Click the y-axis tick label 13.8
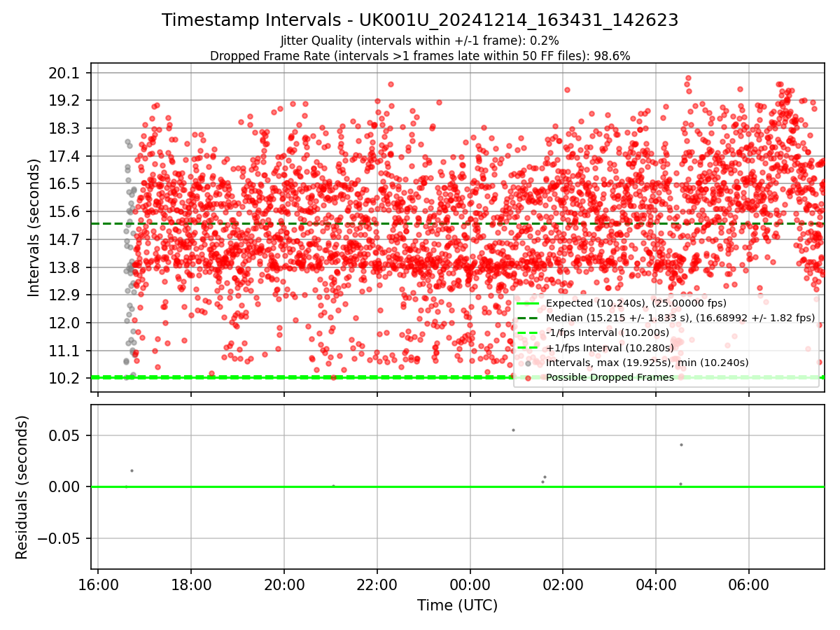This screenshot has width=840, height=630. pyautogui.click(x=65, y=267)
